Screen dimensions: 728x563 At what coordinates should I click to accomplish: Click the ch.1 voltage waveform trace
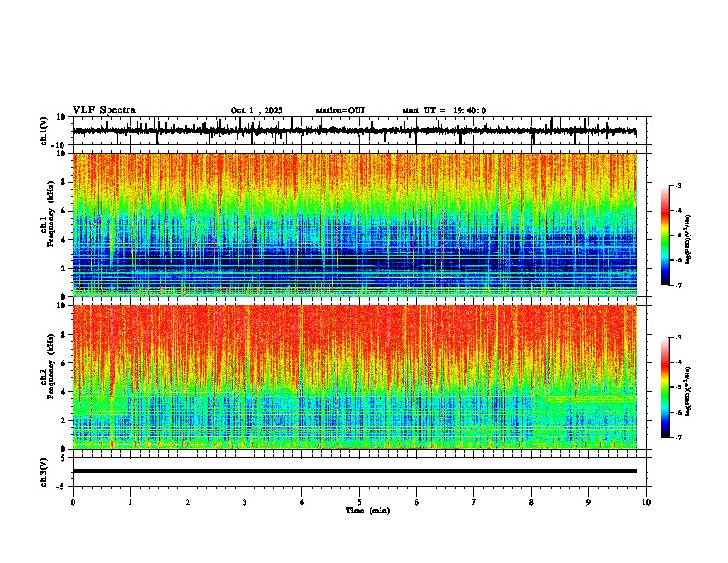tap(354, 131)
